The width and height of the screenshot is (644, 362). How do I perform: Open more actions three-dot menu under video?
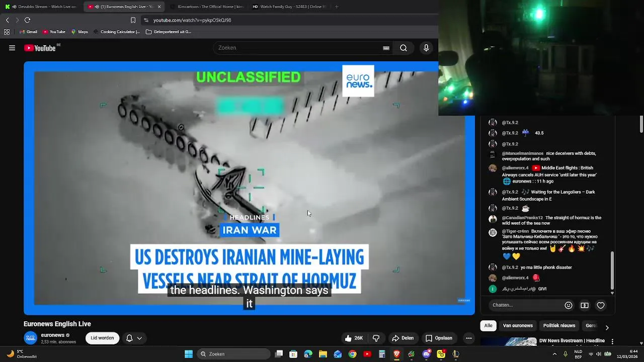tap(469, 338)
